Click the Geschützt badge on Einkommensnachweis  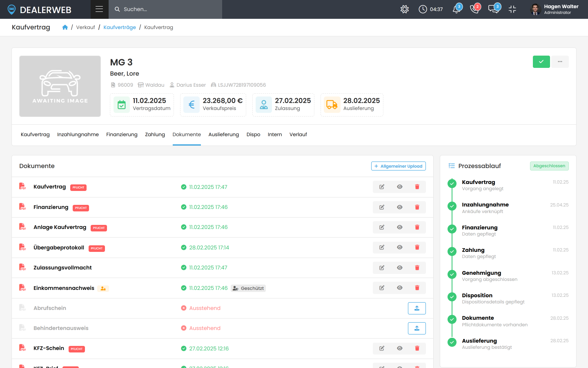[x=248, y=288]
